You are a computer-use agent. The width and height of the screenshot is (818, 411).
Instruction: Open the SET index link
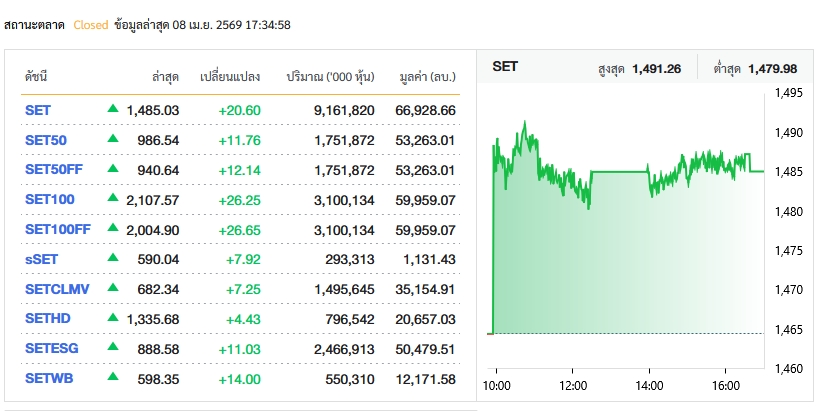38,110
